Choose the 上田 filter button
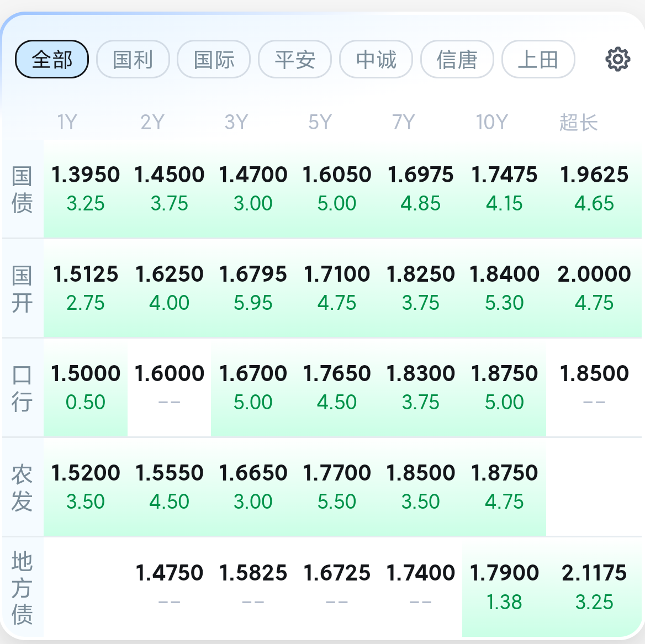 pyautogui.click(x=538, y=59)
